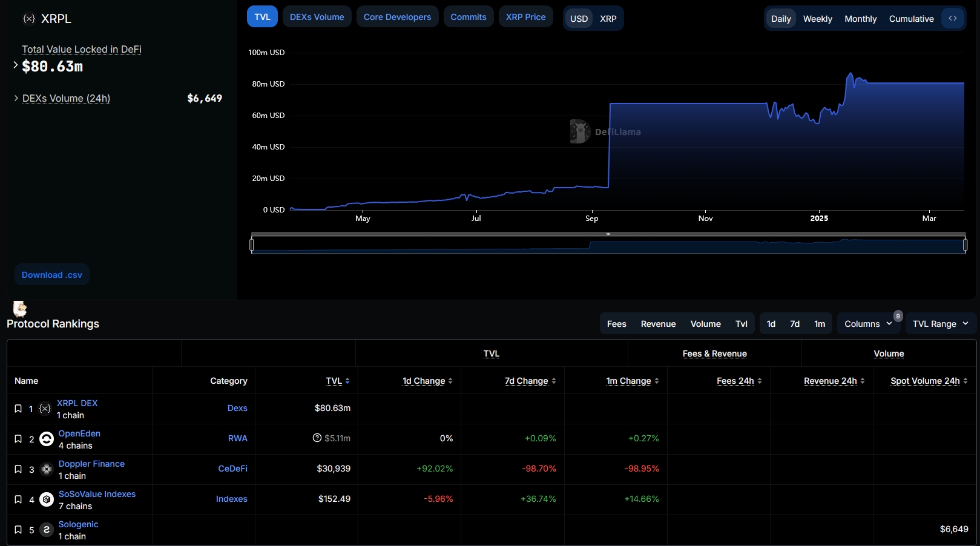Show the Revenue column group
Viewport: 980px width, 546px height.
[659, 324]
